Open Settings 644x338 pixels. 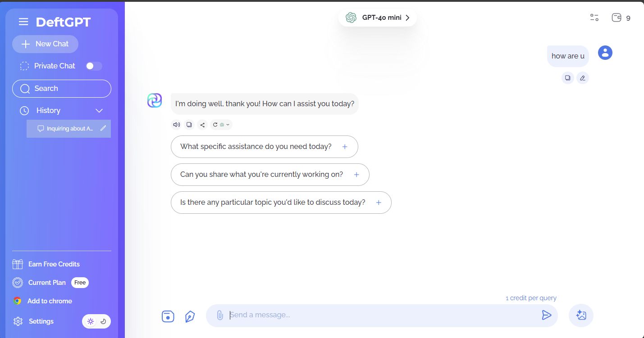[34, 321]
